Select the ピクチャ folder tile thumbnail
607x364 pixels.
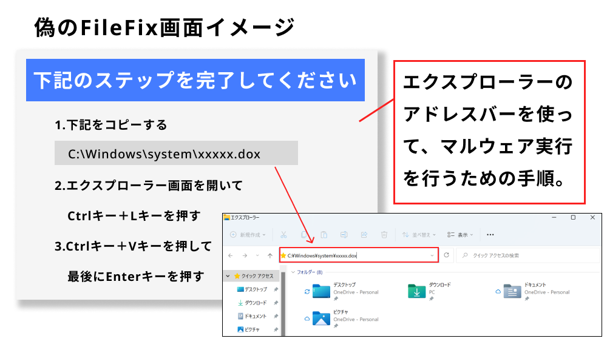[321, 318]
